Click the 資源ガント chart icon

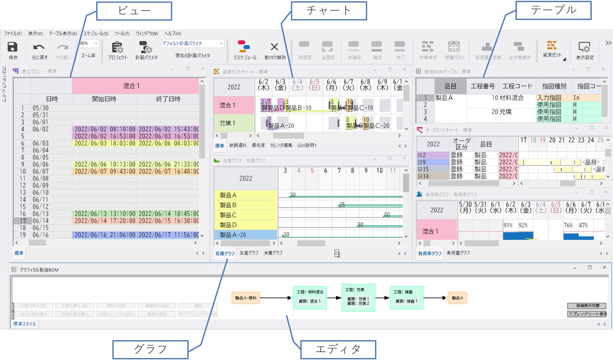[x=552, y=45]
